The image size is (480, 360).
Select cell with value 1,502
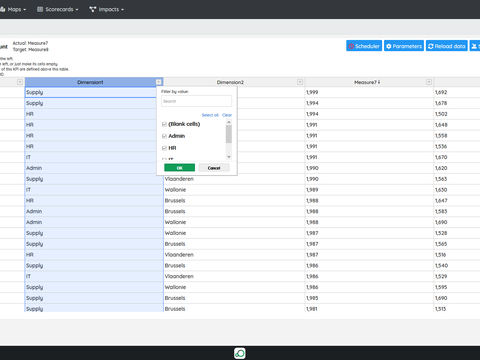coord(457,114)
